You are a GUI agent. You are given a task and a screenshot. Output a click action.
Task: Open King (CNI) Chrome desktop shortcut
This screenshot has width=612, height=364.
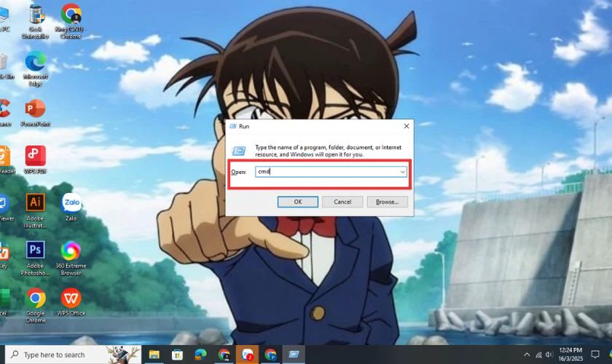pos(71,22)
